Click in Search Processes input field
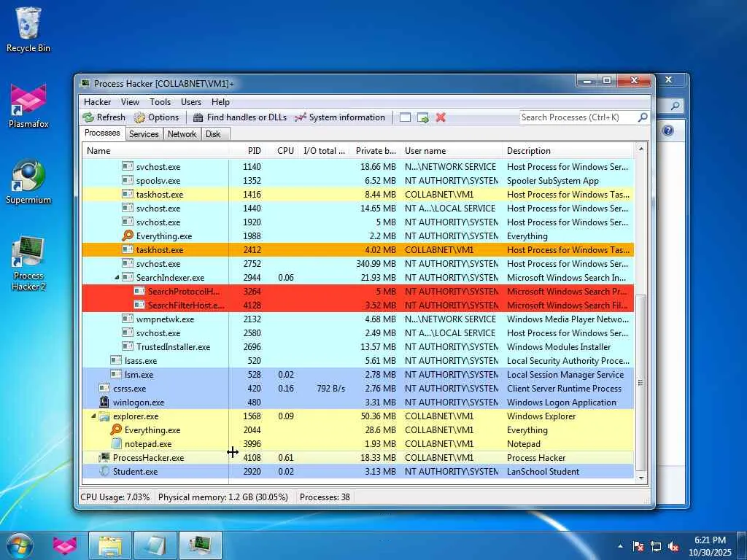747x560 pixels. (x=578, y=117)
